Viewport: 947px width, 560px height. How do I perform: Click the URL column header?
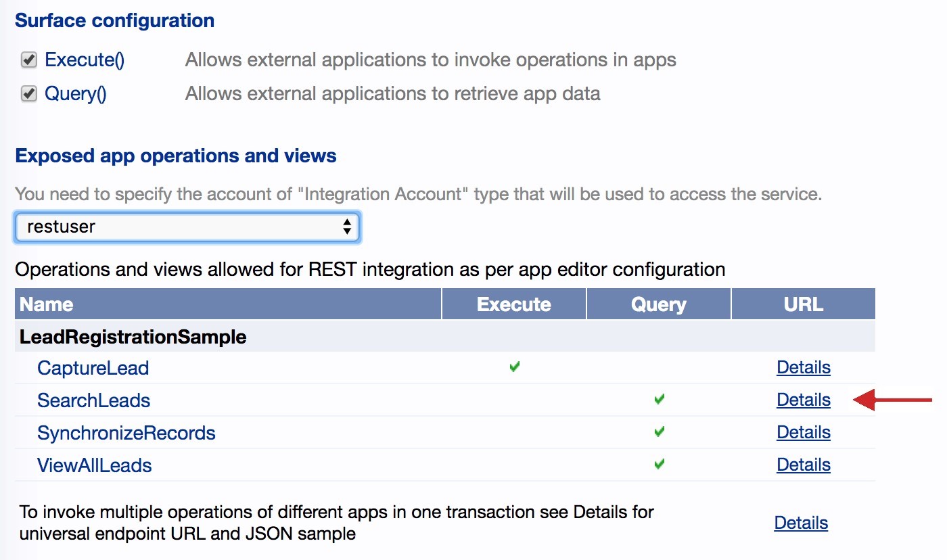[803, 304]
